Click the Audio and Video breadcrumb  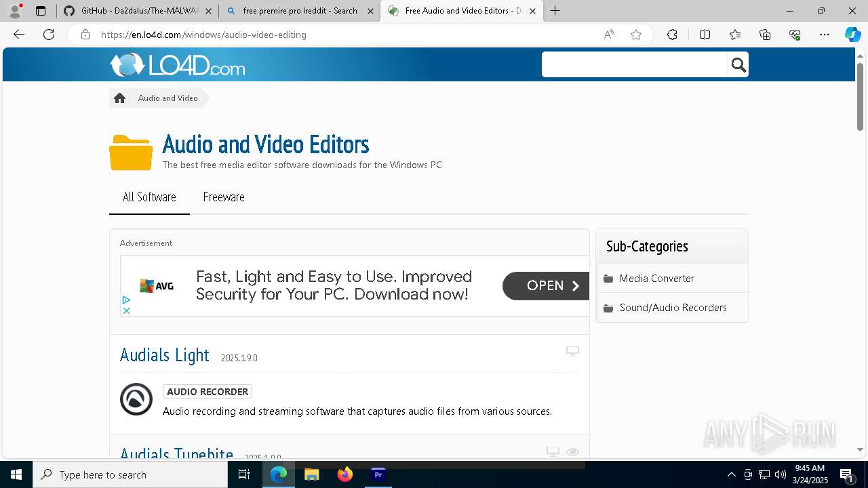(x=168, y=98)
